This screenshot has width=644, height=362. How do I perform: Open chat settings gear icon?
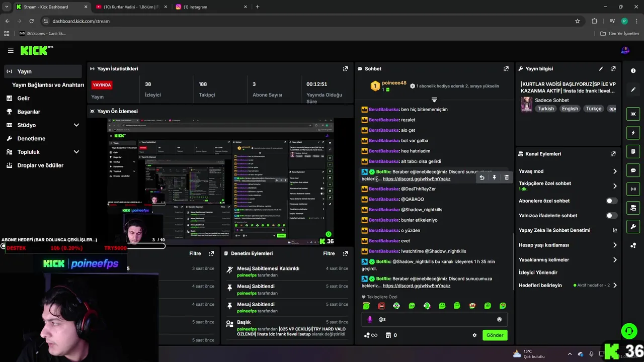(x=474, y=335)
